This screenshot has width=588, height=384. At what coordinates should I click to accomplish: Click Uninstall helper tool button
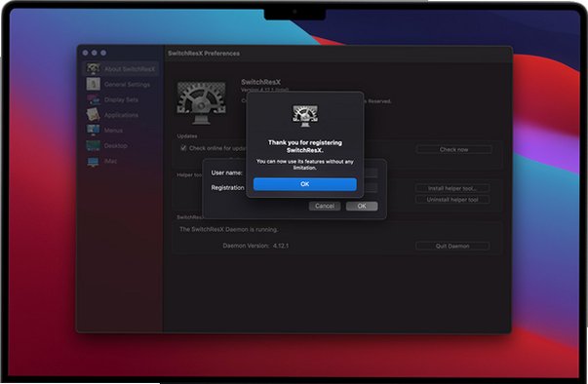(x=452, y=200)
